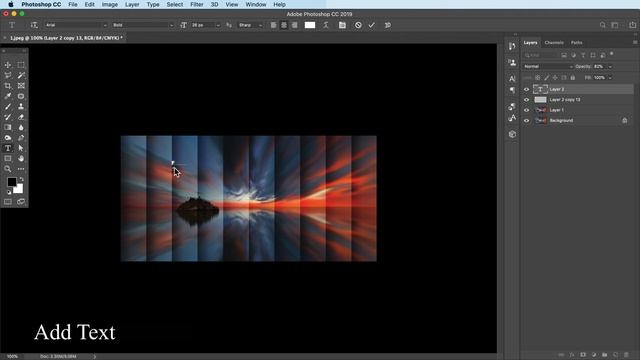
Task: Open the Opacity slider dropdown
Action: pyautogui.click(x=610, y=67)
